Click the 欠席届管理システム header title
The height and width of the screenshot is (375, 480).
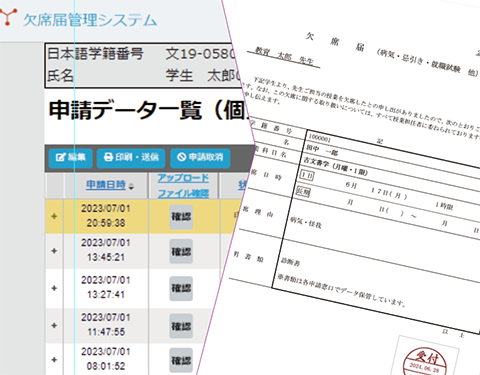[x=90, y=20]
